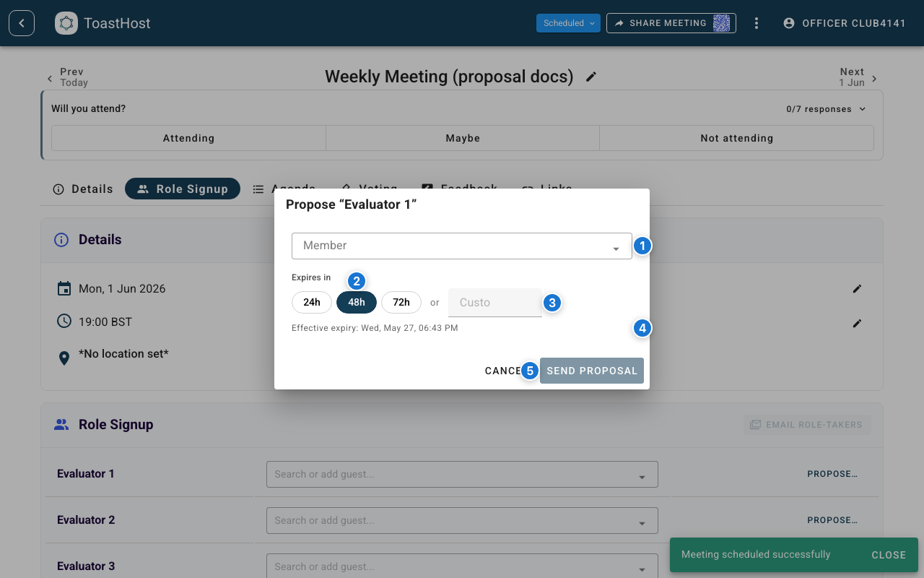Choose Not attending response
The image size is (924, 578).
(736, 138)
